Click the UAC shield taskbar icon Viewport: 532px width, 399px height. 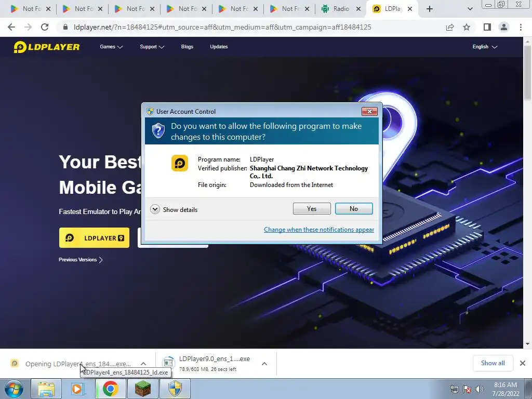[175, 389]
